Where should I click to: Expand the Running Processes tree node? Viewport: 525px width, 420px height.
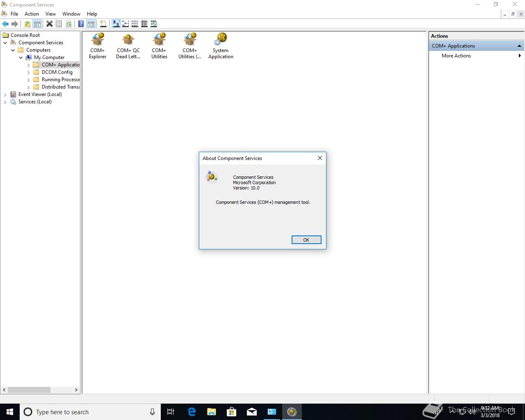coord(29,80)
